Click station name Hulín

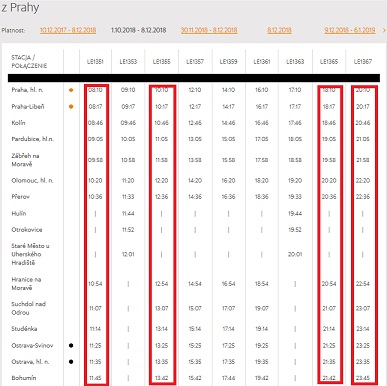tap(19, 213)
